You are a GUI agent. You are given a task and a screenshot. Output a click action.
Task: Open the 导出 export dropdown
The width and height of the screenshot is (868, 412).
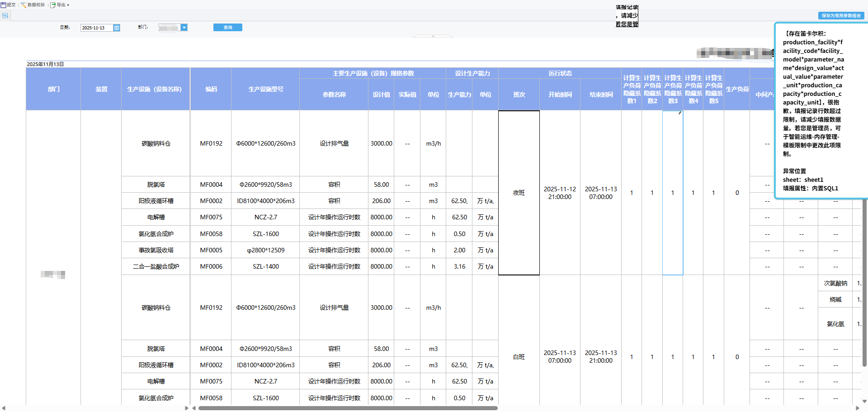pyautogui.click(x=60, y=5)
